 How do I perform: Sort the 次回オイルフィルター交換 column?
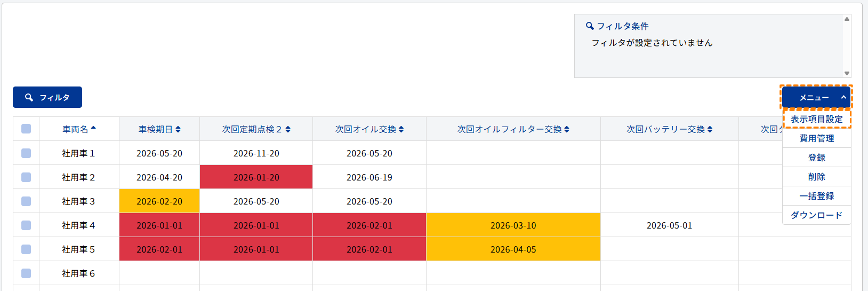(x=567, y=129)
